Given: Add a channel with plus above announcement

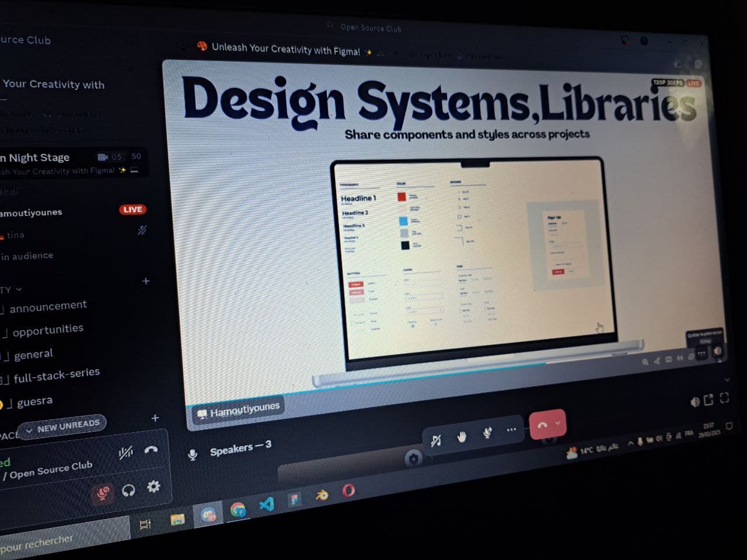Looking at the screenshot, I should 146,281.
